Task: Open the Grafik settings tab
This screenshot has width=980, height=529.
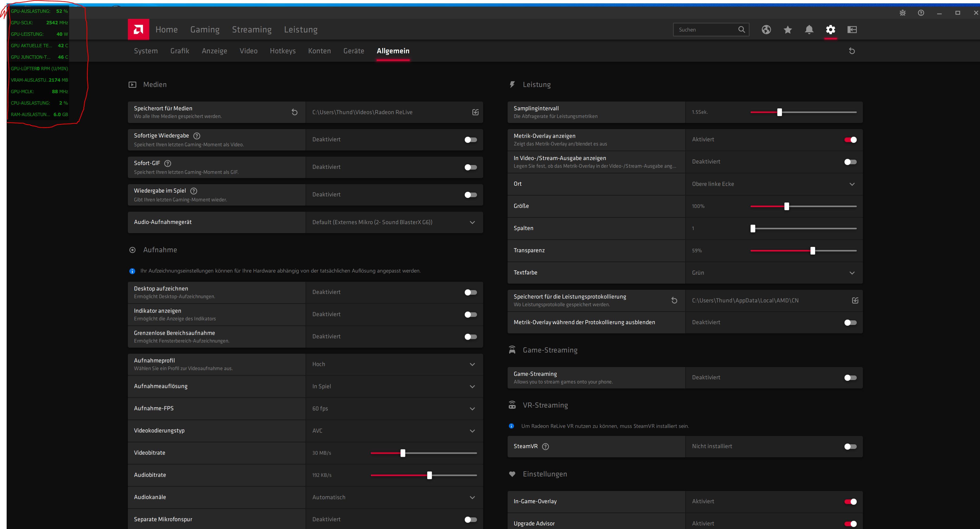Action: pyautogui.click(x=180, y=51)
